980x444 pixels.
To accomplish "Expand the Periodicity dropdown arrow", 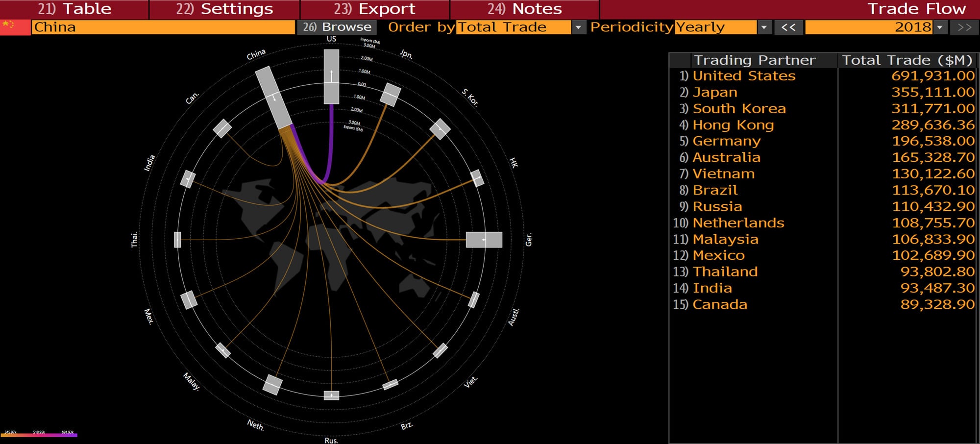I will [x=764, y=27].
